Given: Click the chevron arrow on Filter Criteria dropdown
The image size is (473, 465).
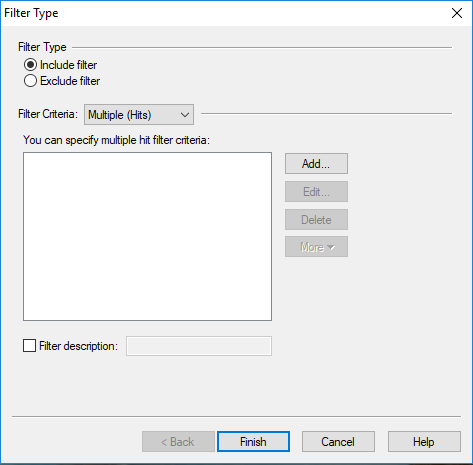Looking at the screenshot, I should click(x=185, y=115).
